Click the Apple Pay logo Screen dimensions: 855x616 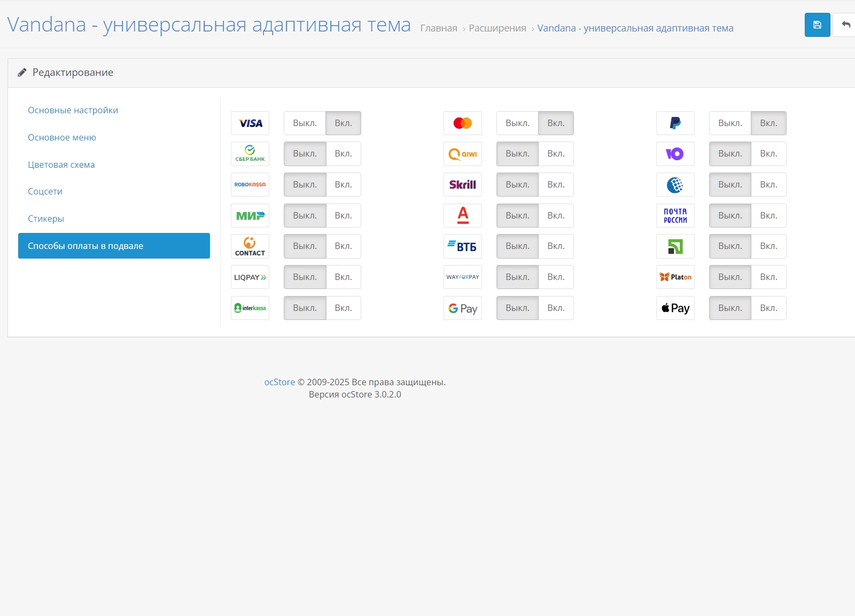(x=675, y=308)
